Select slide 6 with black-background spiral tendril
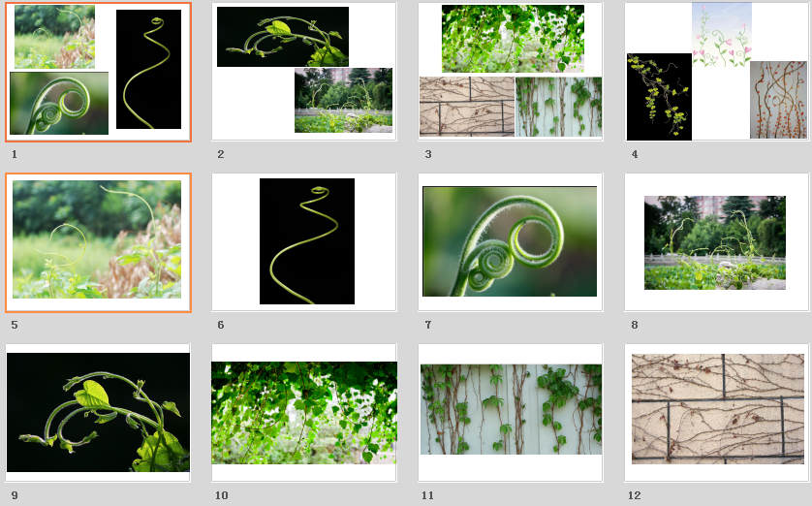The width and height of the screenshot is (812, 506). (304, 242)
